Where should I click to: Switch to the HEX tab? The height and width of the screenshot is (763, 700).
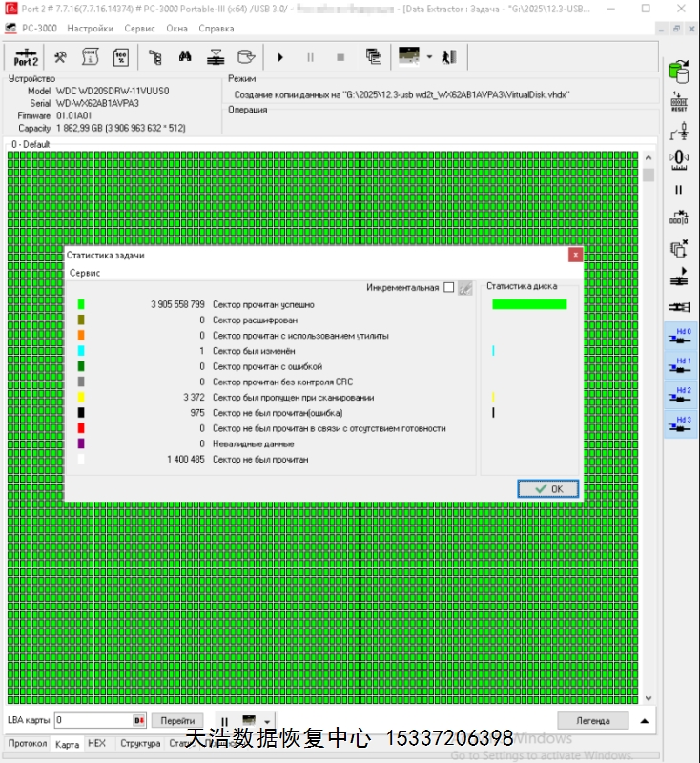(97, 743)
